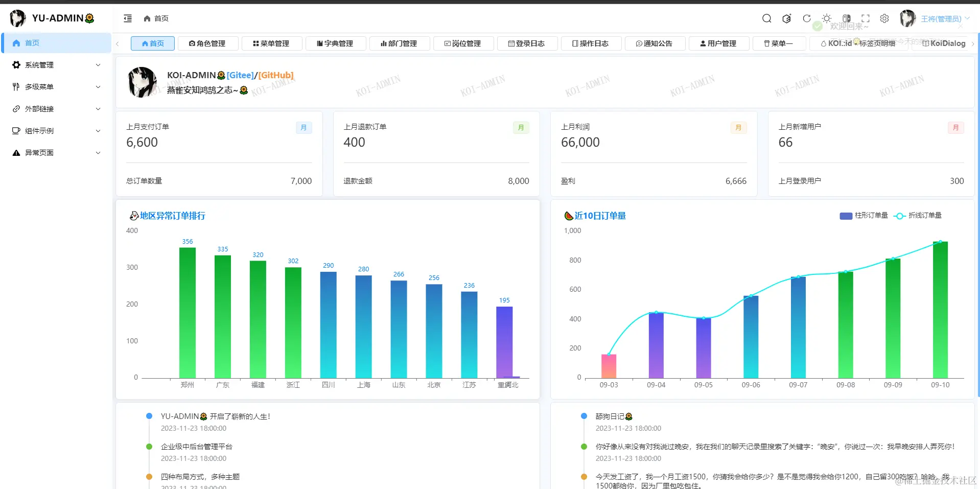Click the user avatar in the header
This screenshot has height=489, width=980.
(908, 18)
